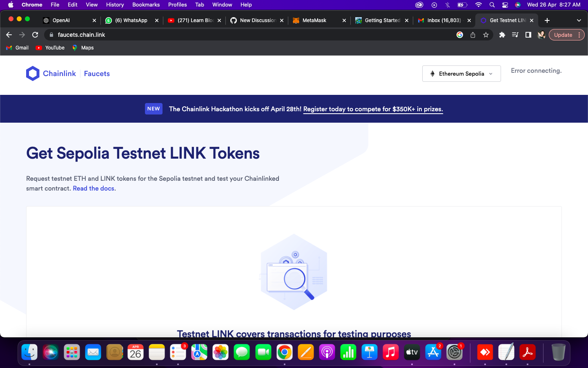Open Chrome from the dock

point(285,352)
